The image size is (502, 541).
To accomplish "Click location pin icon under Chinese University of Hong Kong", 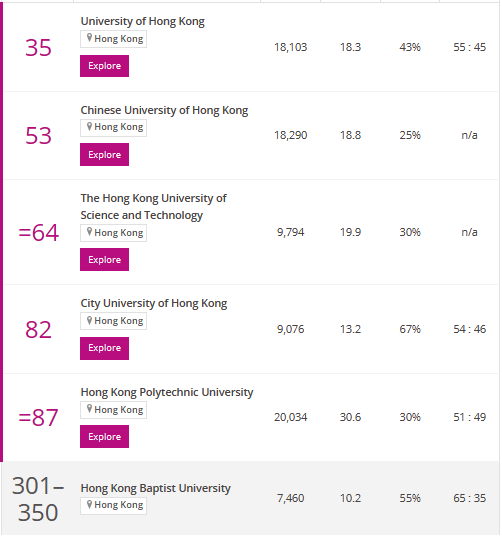I will 89,127.
